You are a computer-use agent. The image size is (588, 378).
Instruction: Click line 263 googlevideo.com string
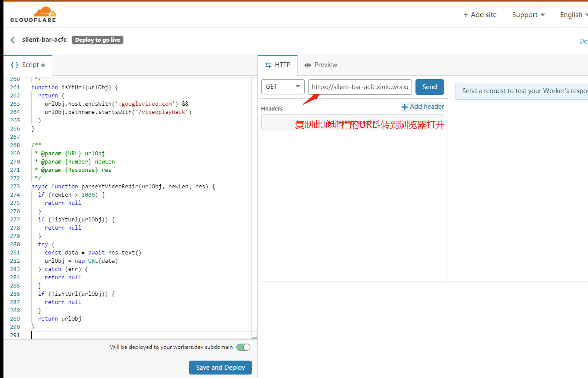tap(144, 104)
